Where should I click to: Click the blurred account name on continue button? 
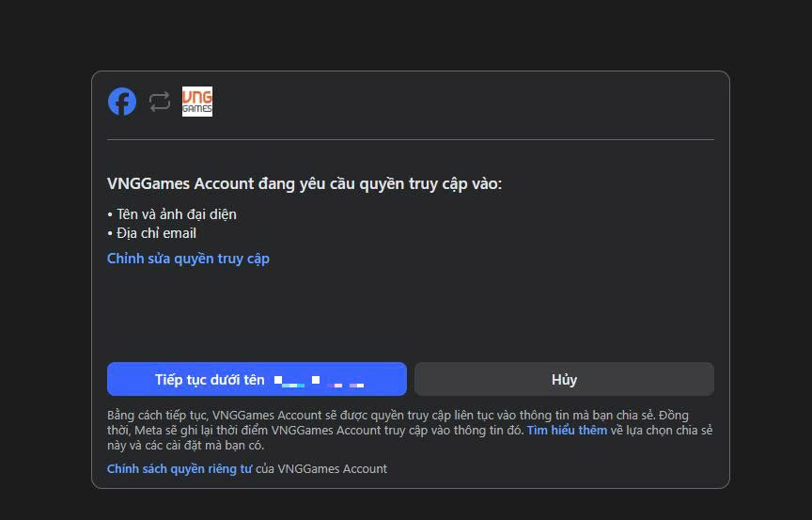point(320,381)
